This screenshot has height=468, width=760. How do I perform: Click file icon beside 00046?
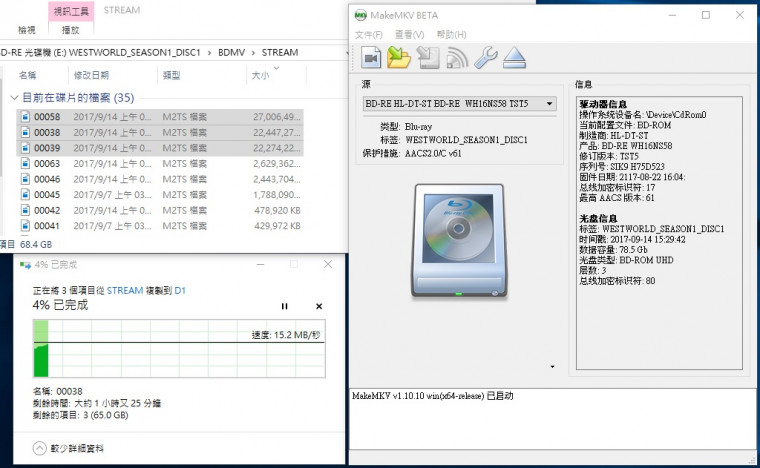click(x=25, y=179)
